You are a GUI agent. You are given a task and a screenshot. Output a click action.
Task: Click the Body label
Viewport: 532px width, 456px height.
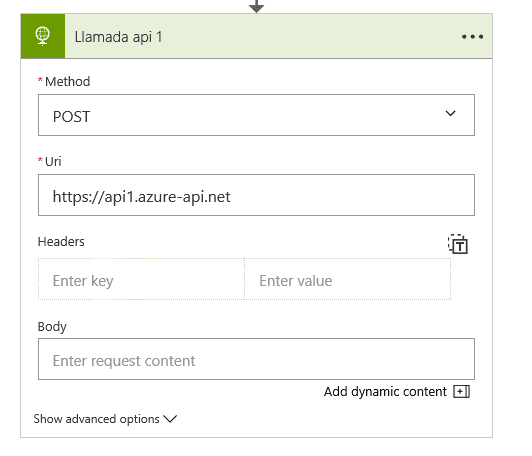pyautogui.click(x=52, y=326)
